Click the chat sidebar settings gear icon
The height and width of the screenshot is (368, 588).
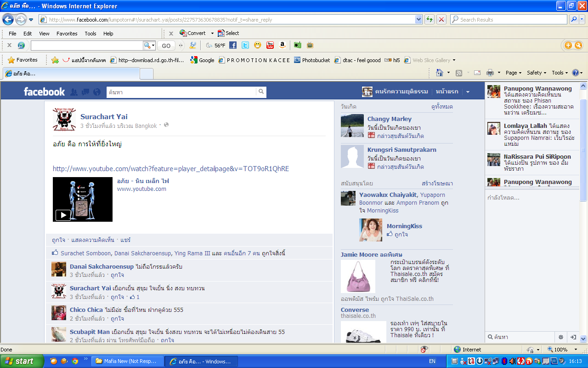[561, 337]
